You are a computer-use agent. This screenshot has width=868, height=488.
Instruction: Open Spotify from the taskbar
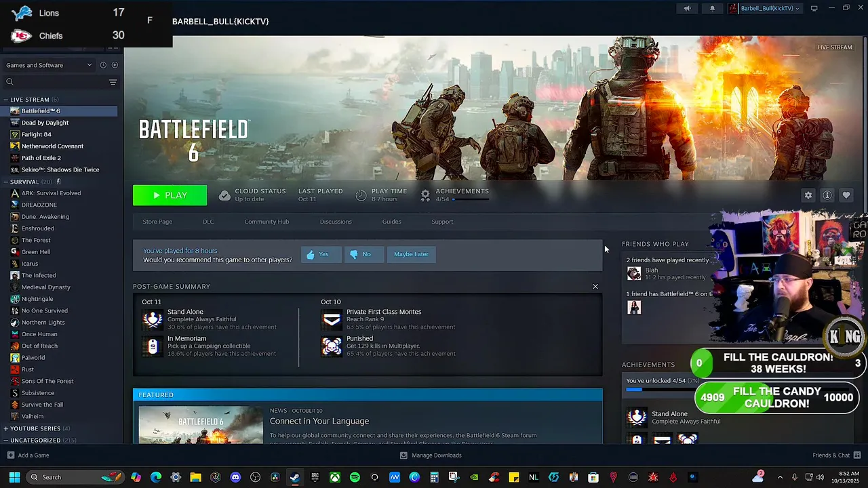(x=355, y=477)
